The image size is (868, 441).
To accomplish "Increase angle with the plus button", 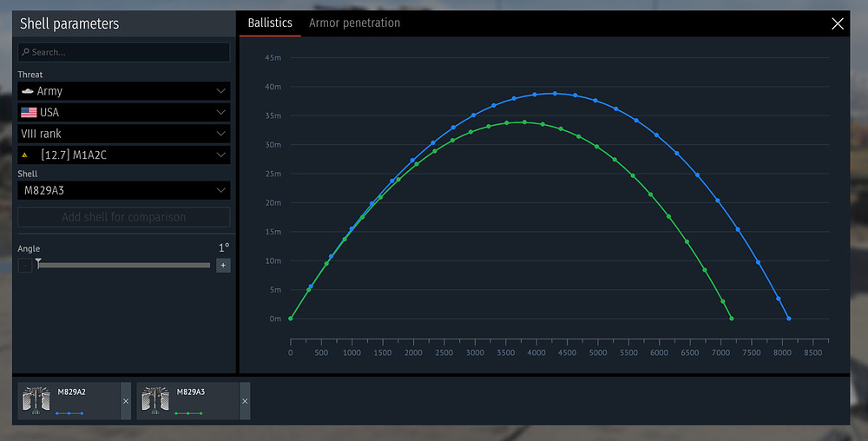I will [x=223, y=266].
